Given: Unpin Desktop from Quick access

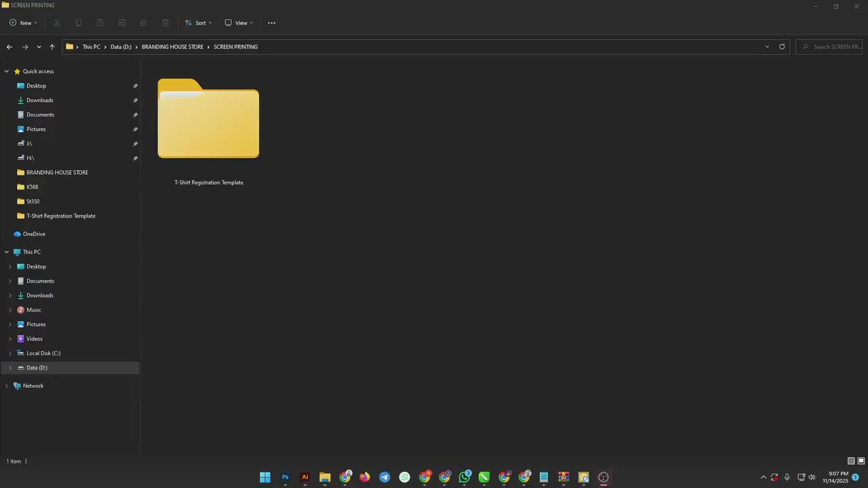Looking at the screenshot, I should [x=135, y=86].
